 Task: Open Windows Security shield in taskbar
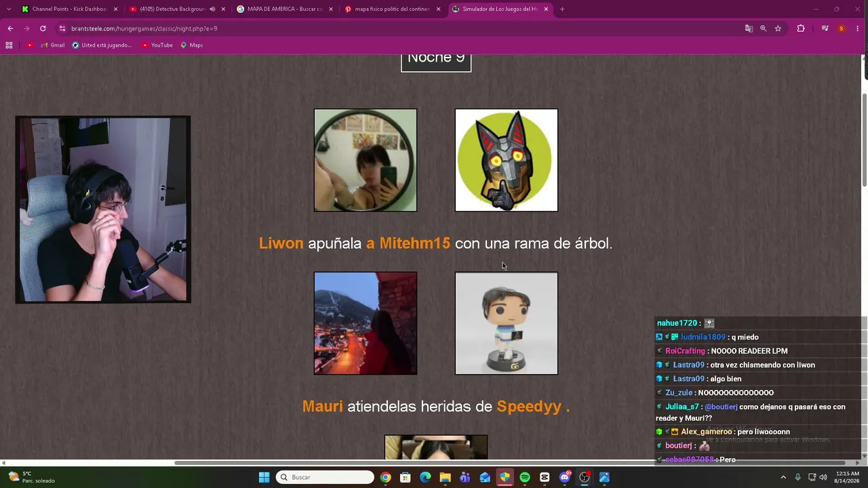click(x=505, y=477)
